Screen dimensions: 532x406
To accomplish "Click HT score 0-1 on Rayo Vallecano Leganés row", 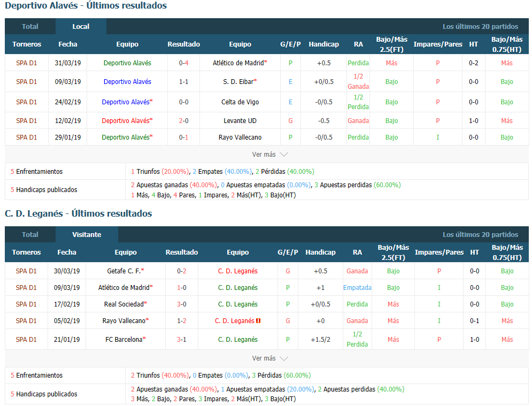I will pyautogui.click(x=474, y=321).
